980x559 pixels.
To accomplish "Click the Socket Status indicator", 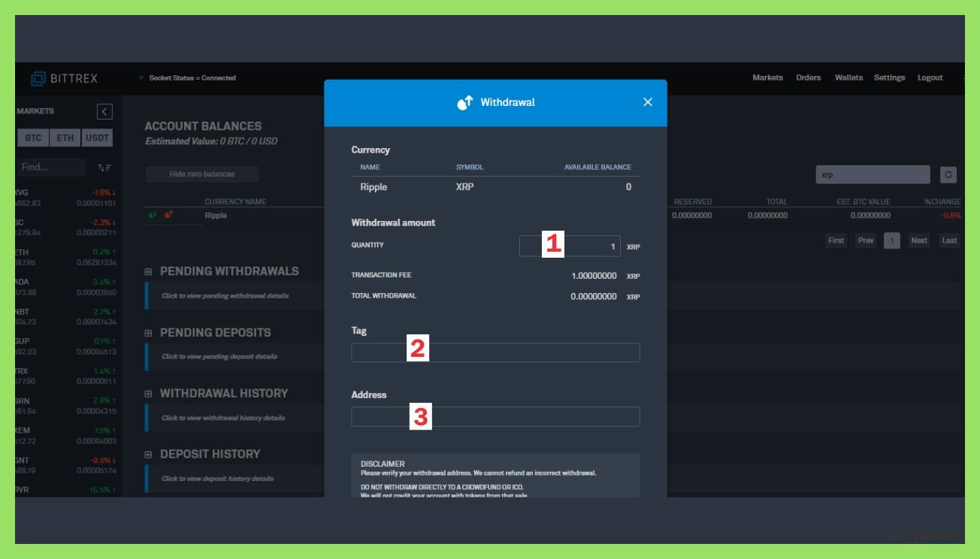I will click(187, 78).
